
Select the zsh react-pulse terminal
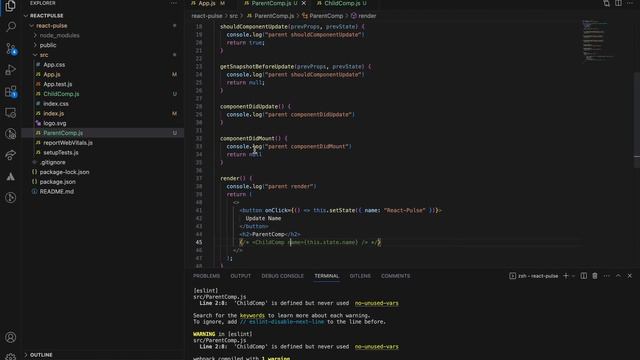533,276
